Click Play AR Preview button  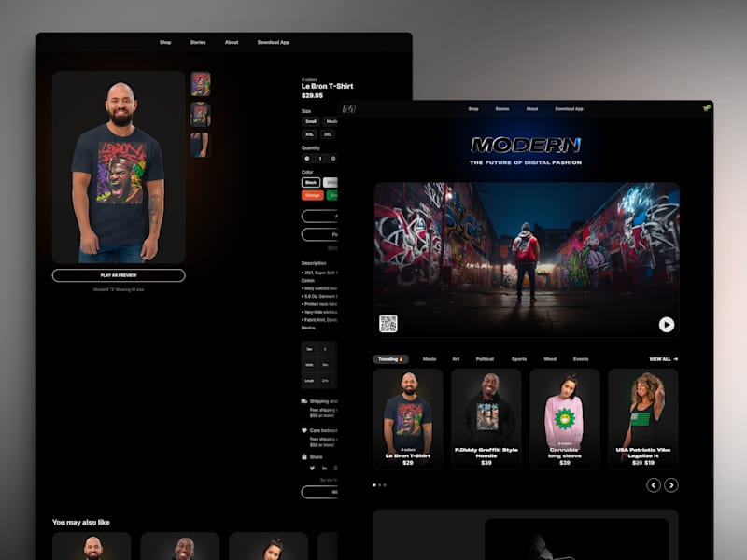click(x=119, y=275)
